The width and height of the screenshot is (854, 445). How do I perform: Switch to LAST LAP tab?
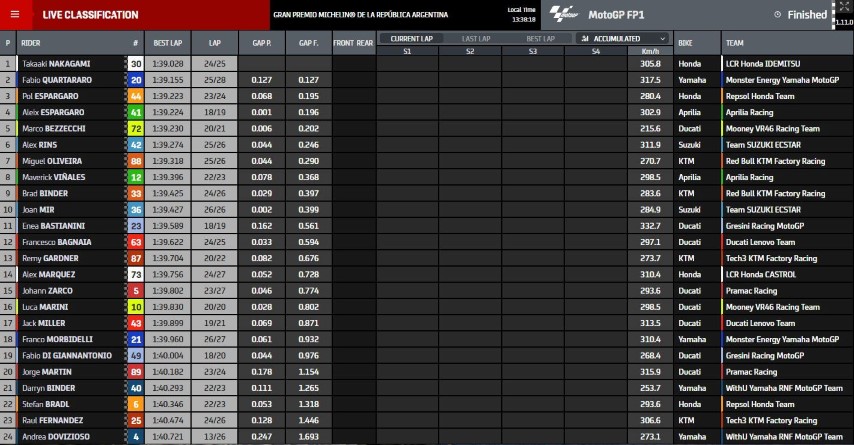(x=476, y=39)
